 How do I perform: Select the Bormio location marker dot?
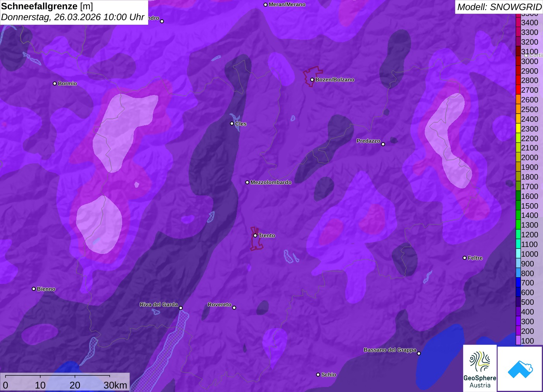55,83
